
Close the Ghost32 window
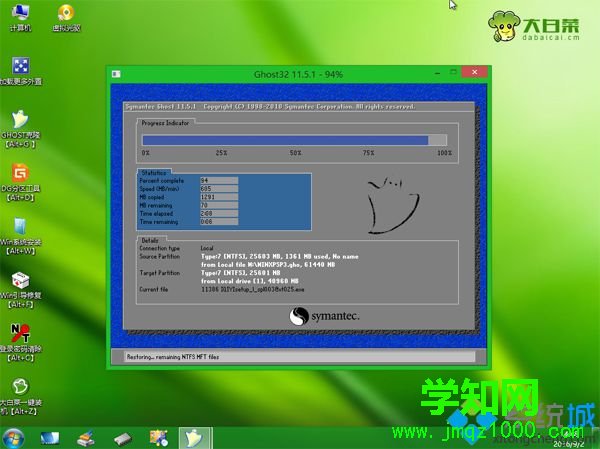click(474, 72)
